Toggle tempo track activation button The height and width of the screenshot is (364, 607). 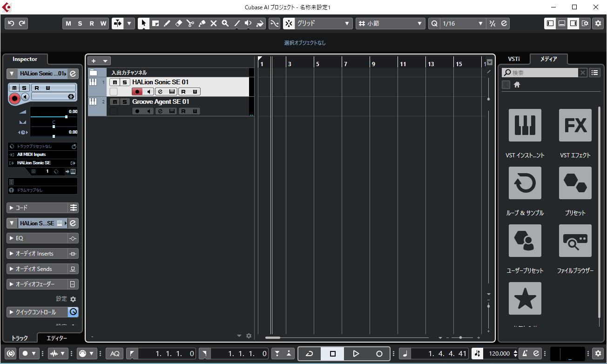477,354
